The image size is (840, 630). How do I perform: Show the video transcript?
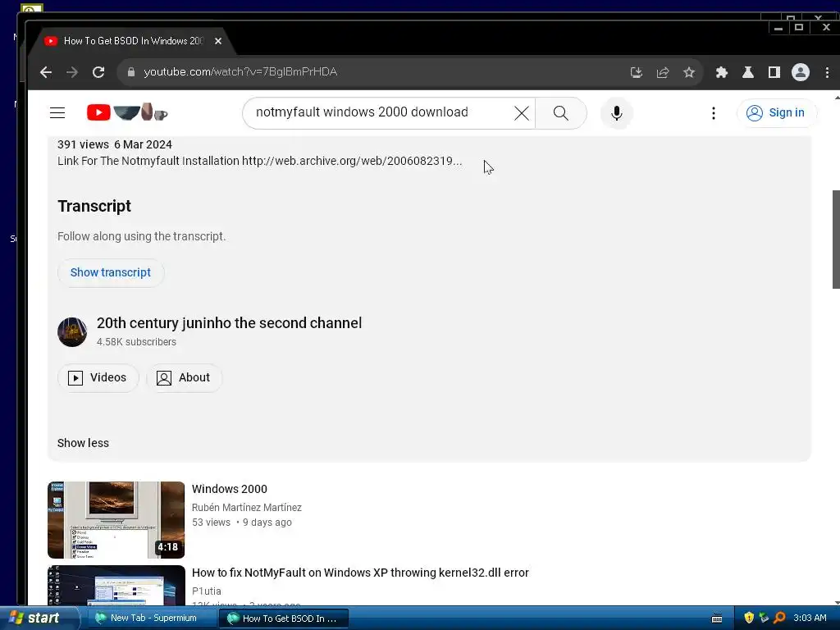(x=111, y=272)
